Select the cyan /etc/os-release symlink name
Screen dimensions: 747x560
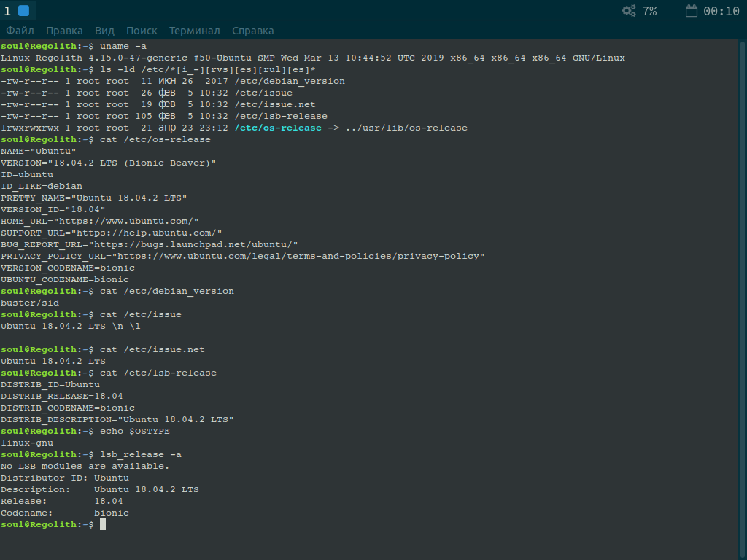pyautogui.click(x=278, y=128)
